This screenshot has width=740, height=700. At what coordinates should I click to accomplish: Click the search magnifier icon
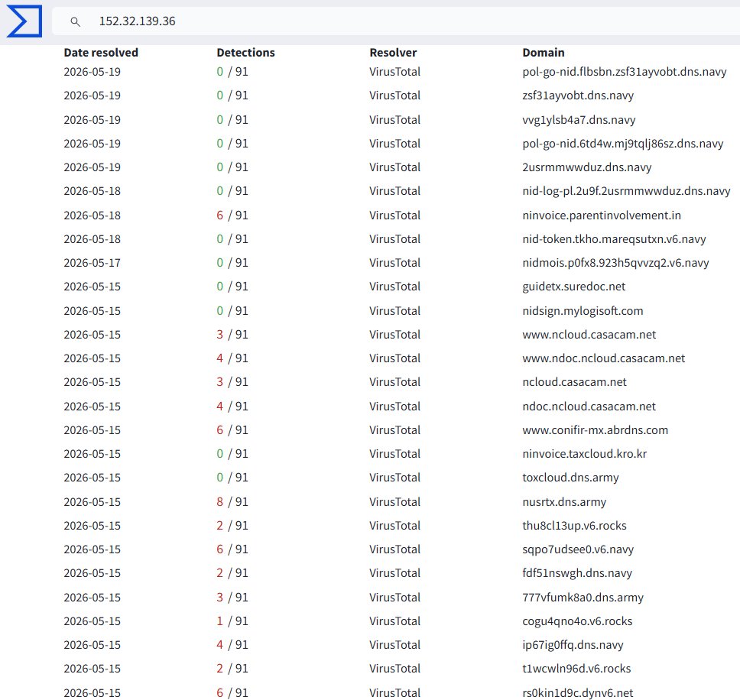75,21
